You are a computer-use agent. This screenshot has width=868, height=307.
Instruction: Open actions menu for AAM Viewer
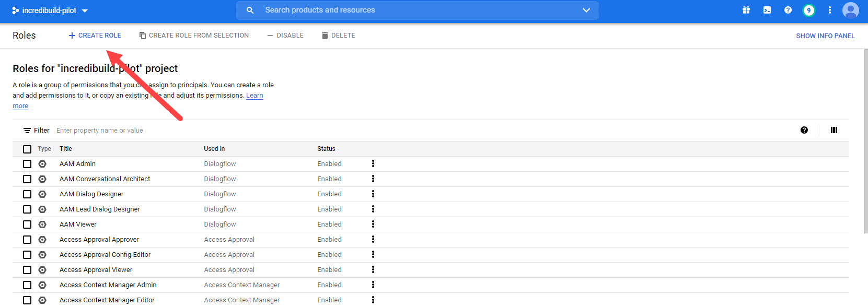373,224
